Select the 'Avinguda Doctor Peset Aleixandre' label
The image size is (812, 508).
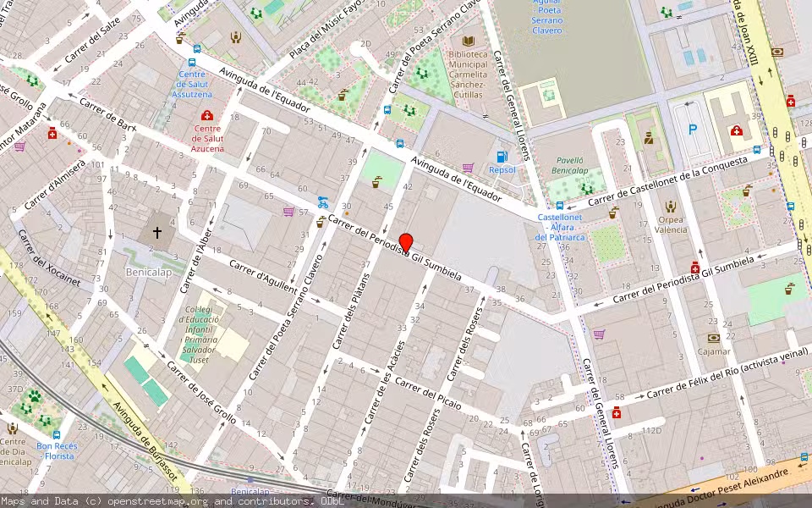click(x=718, y=489)
